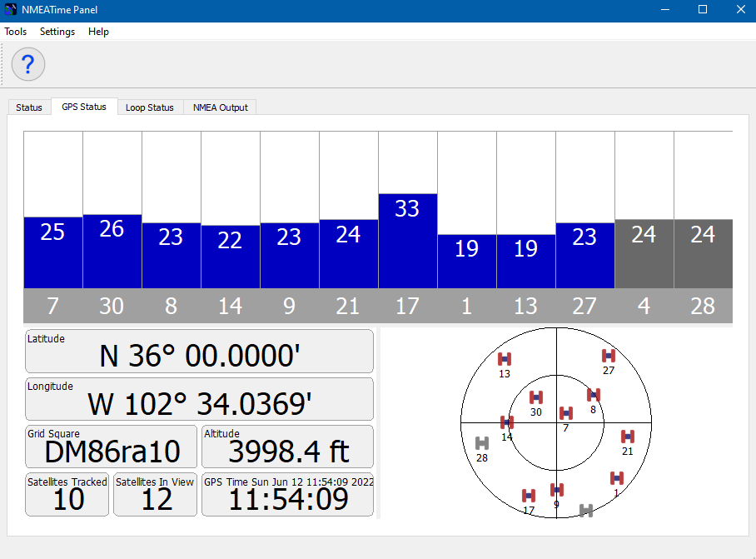This screenshot has height=559, width=756.
Task: Maximize the NMEATime Panel window
Action: (703, 10)
